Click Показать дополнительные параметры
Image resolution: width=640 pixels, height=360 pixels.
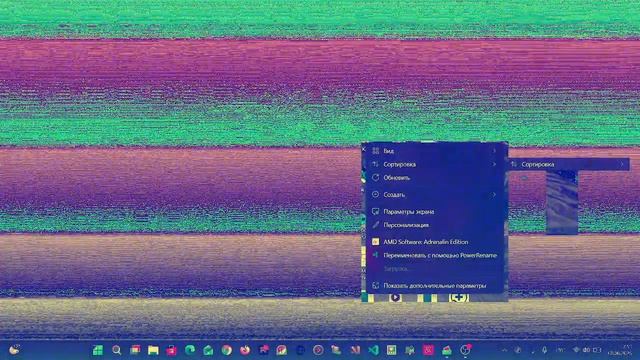(x=434, y=286)
